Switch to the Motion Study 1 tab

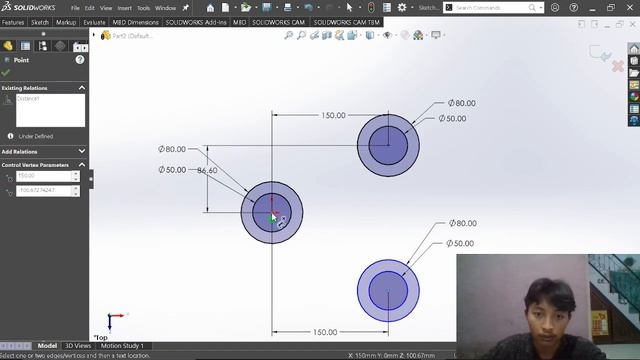click(122, 346)
